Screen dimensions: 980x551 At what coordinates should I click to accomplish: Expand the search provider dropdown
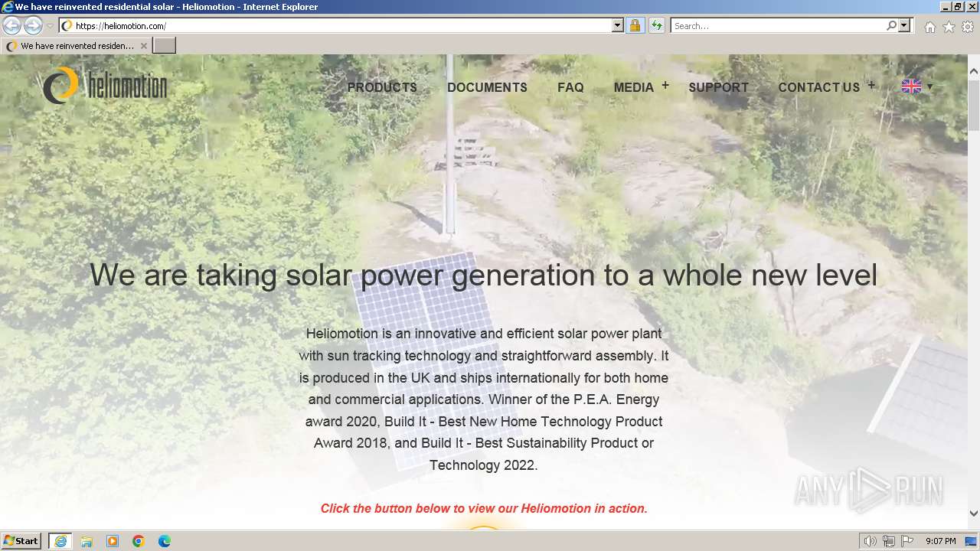[x=904, y=25]
